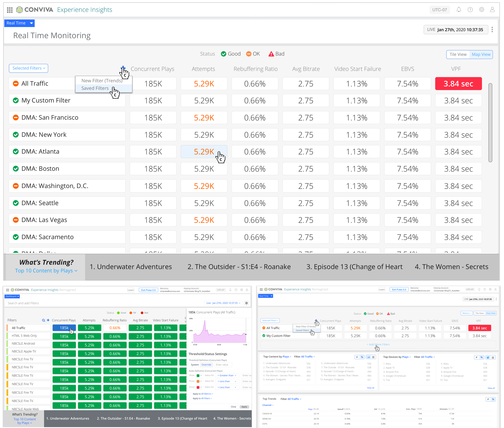The width and height of the screenshot is (504, 428).
Task: Open the blue Dashboard dropdown
Action: click(x=12, y=296)
